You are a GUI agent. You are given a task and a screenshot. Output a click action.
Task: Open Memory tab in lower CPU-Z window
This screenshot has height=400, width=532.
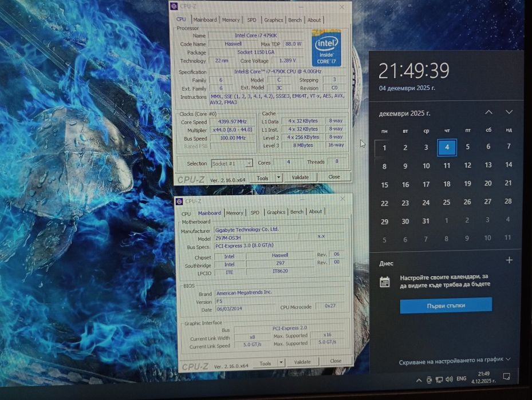pyautogui.click(x=234, y=212)
